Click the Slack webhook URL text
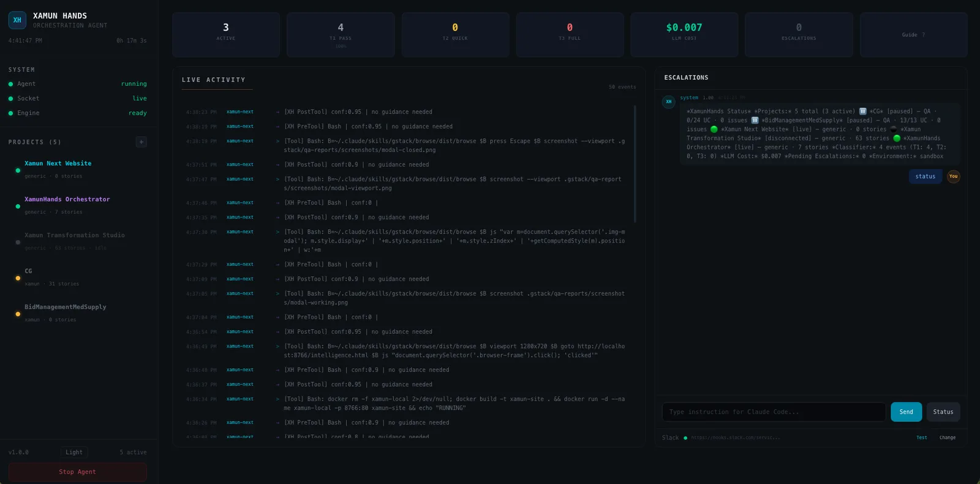Screen dimensions: 980x484 pos(736,437)
